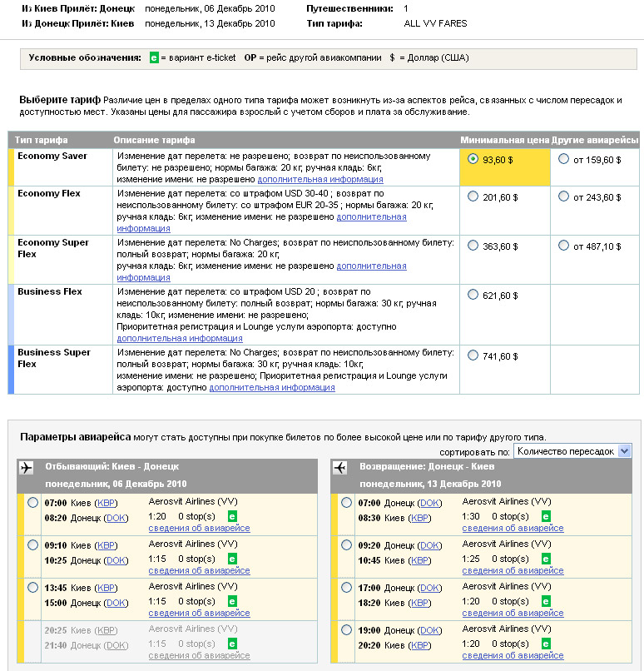Choose the 07:00 Kyiv to Donetsk flight
The width and height of the screenshot is (644, 671).
(x=33, y=502)
